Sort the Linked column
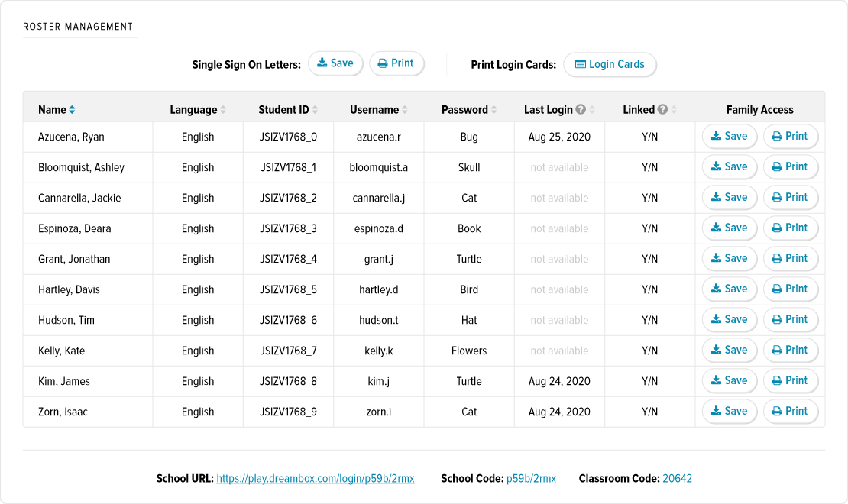Image resolution: width=848 pixels, height=504 pixels. click(x=674, y=109)
